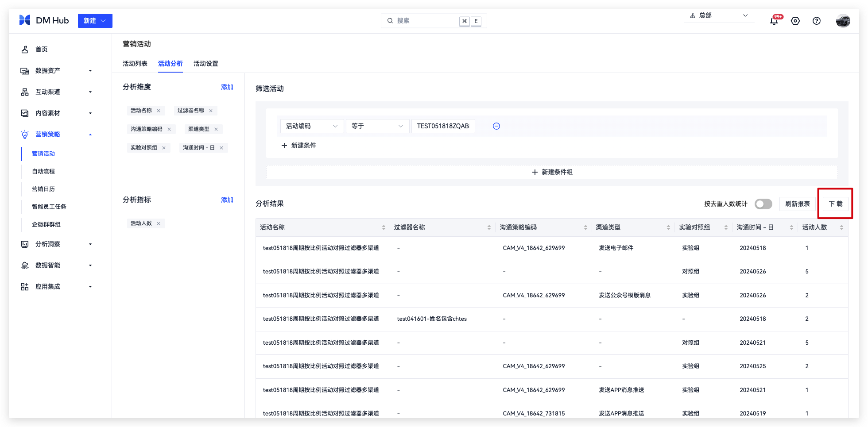Sort by 活动人数 column

tap(841, 227)
